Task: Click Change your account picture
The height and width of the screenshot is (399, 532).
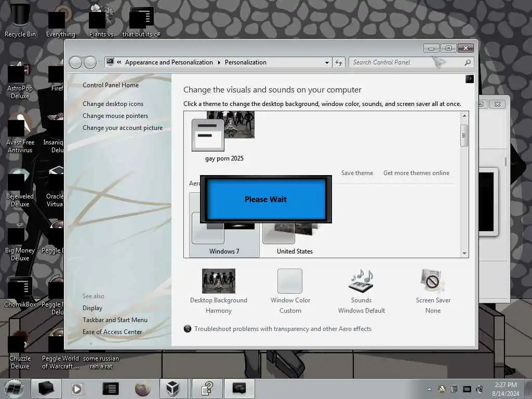Action: point(123,128)
